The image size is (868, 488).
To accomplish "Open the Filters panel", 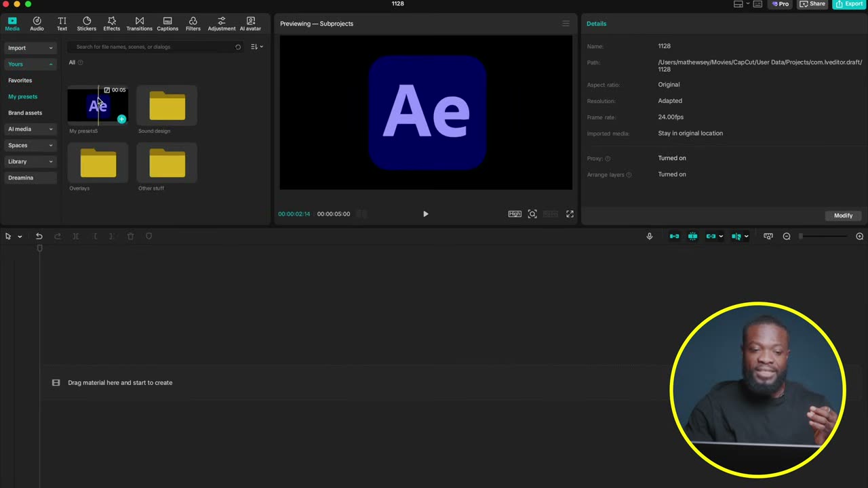I will [193, 24].
